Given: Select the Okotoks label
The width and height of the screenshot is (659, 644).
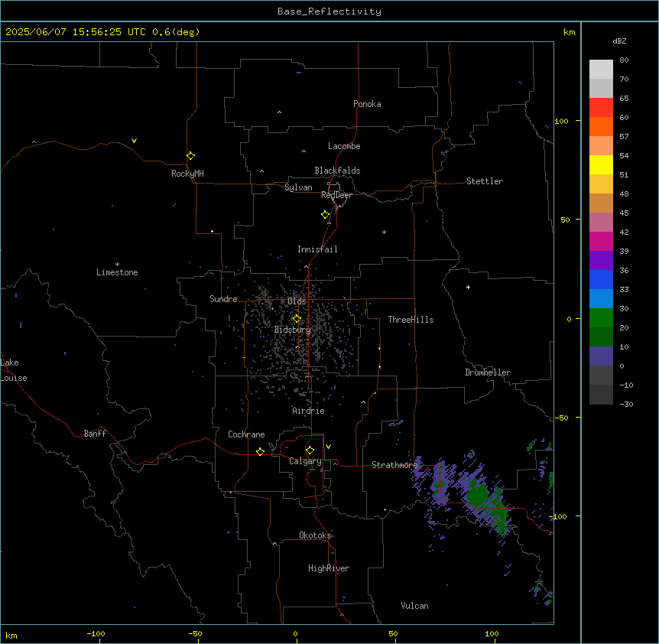Looking at the screenshot, I should pyautogui.click(x=315, y=535).
